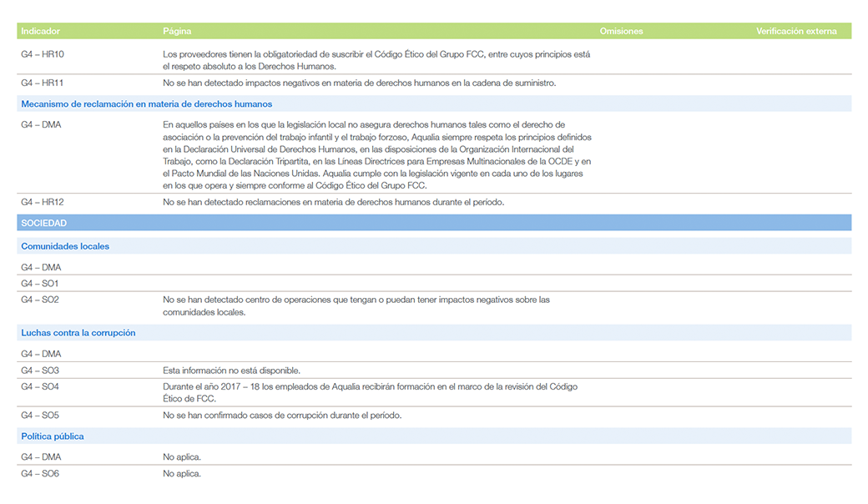Click the paragraph starting 'En aquellos países en los que'
Image resolution: width=868 pixels, height=504 pixels.
coord(377,155)
